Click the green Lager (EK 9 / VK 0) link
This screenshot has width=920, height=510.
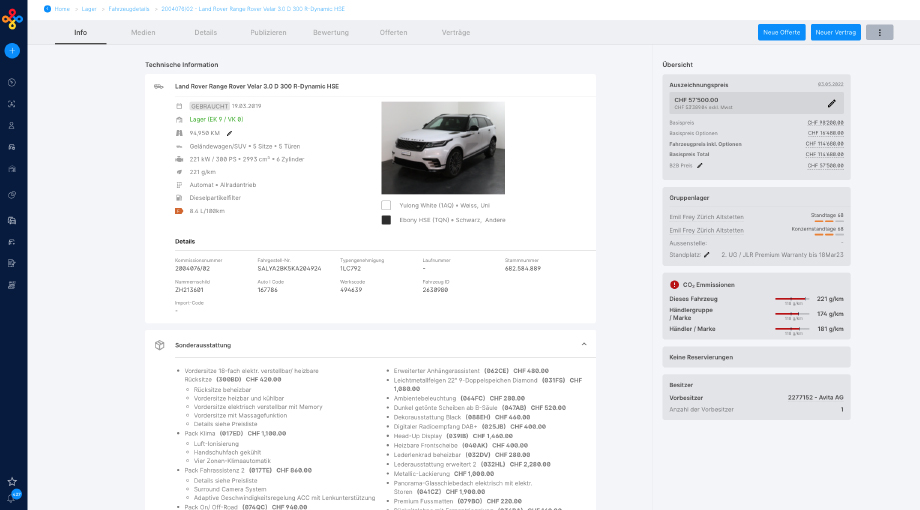pyautogui.click(x=217, y=119)
